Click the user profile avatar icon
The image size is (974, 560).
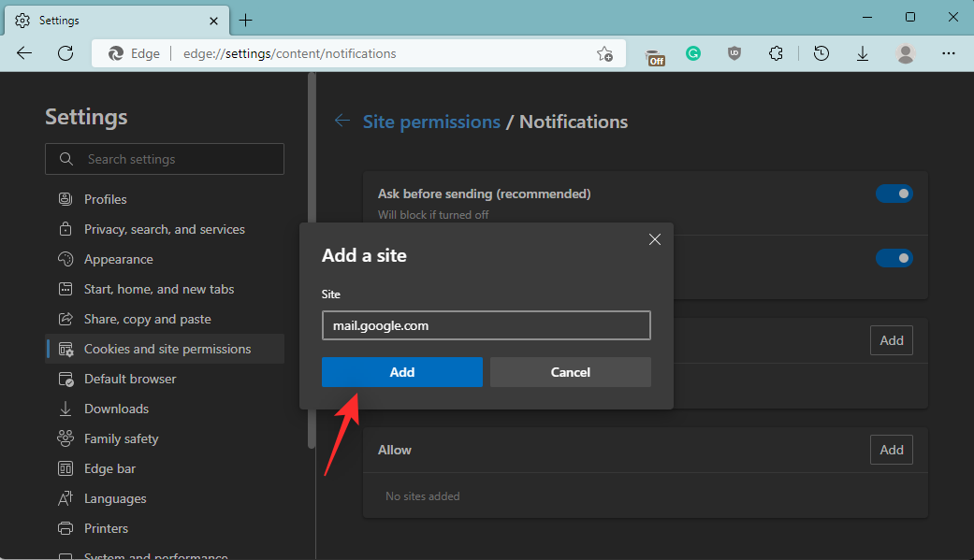pos(905,54)
